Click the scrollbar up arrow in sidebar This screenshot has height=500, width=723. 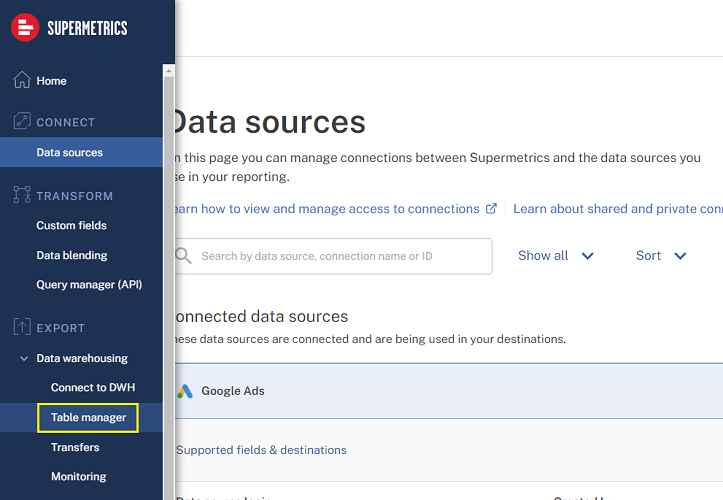[x=168, y=71]
